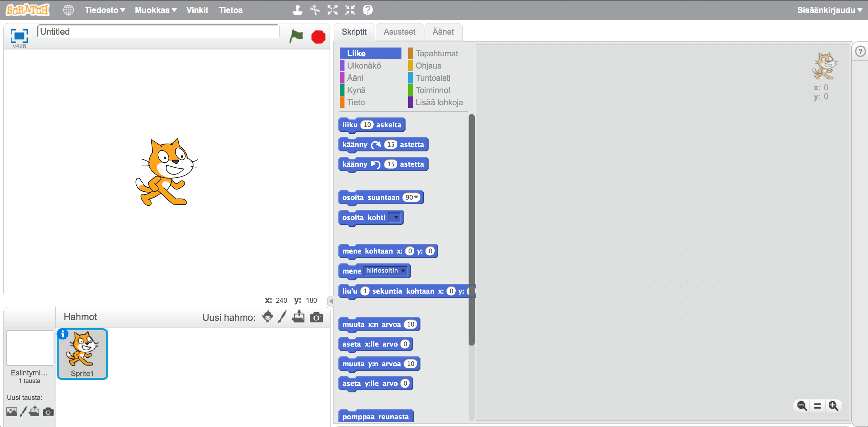868x427 pixels.
Task: Paint a new backdrop
Action: [x=23, y=411]
